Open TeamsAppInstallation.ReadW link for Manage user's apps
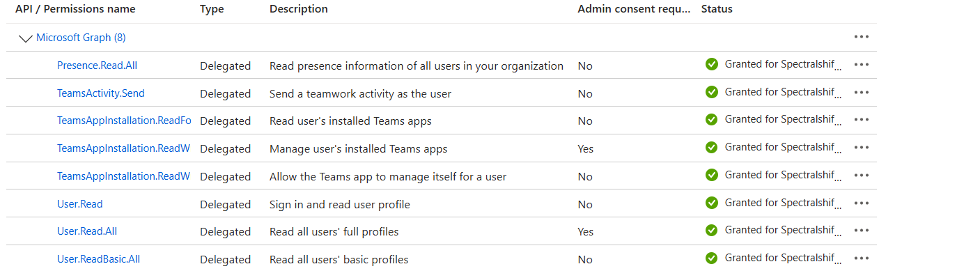This screenshot has height=271, width=980. coord(123,148)
